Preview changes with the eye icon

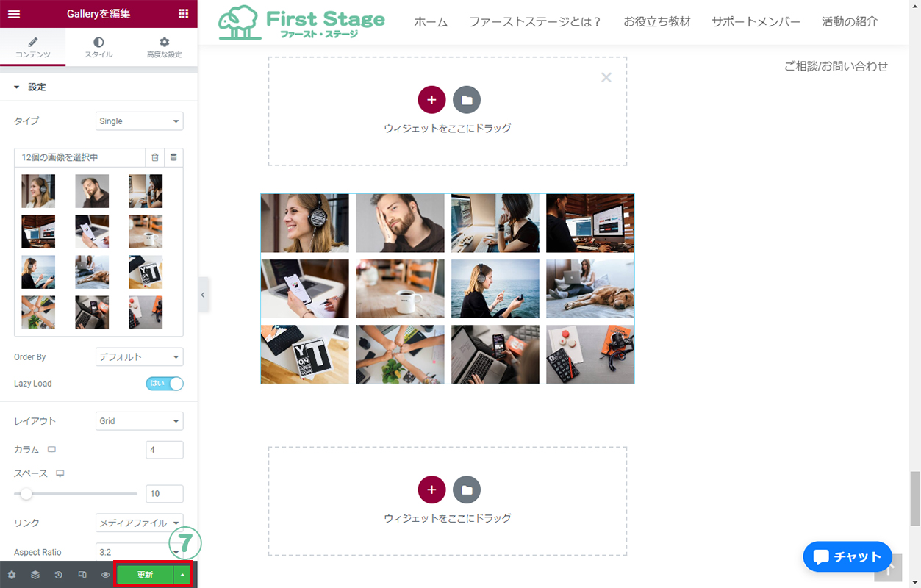(106, 575)
